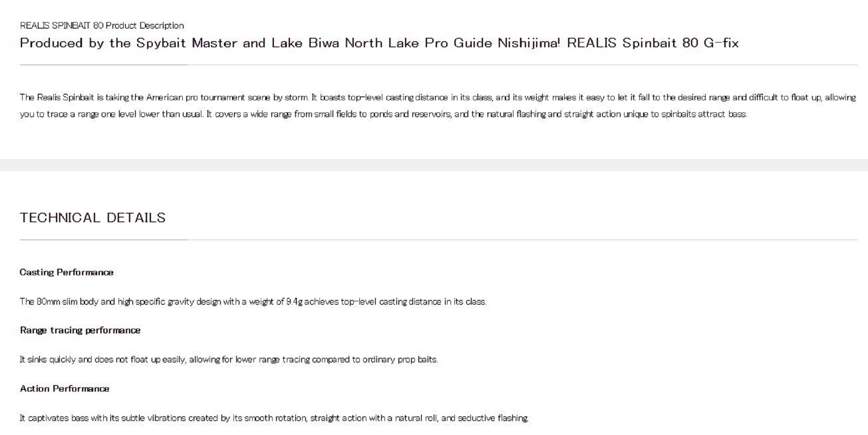Click the gray separator band between sections

tap(434, 165)
